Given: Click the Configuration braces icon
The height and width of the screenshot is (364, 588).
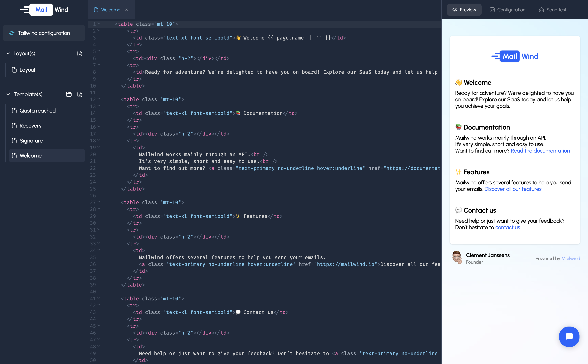Looking at the screenshot, I should pyautogui.click(x=492, y=10).
